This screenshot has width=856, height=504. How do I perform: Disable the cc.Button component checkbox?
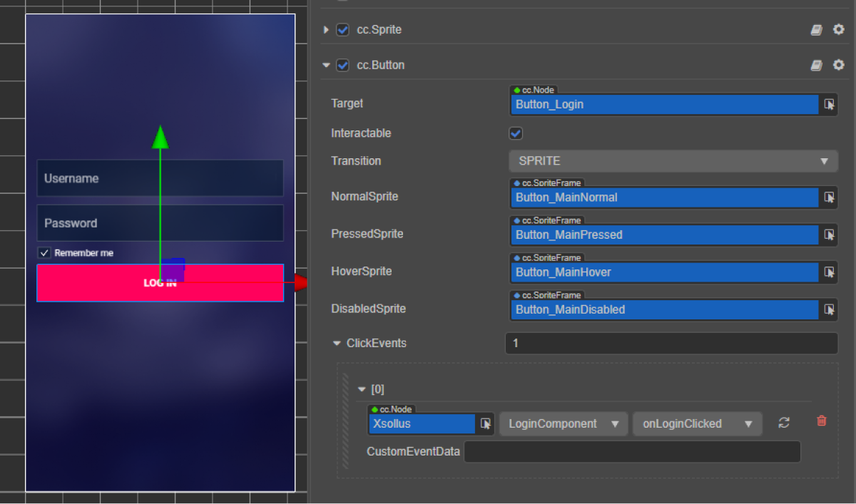click(342, 65)
